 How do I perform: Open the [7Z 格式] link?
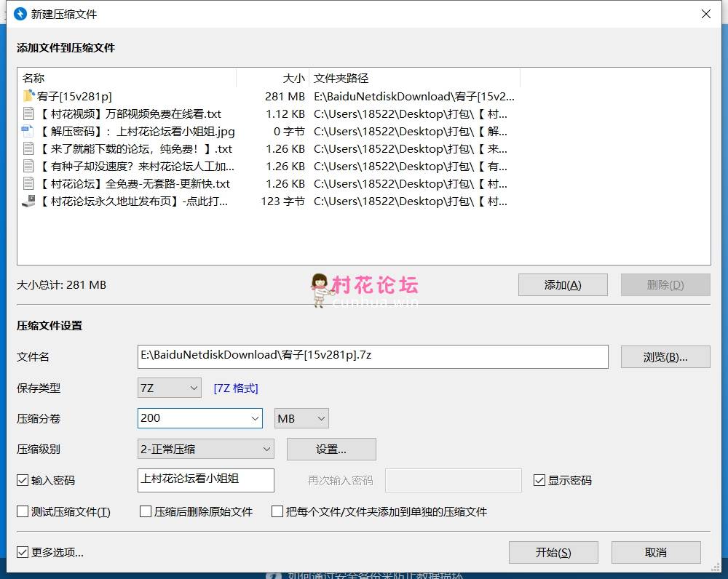click(236, 388)
